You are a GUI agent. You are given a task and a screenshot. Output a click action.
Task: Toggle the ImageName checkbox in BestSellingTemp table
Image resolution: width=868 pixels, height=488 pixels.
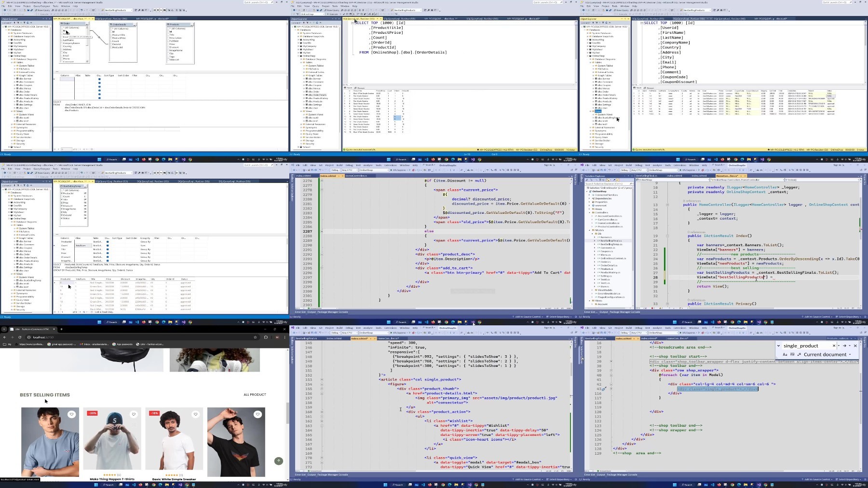[x=62, y=209]
